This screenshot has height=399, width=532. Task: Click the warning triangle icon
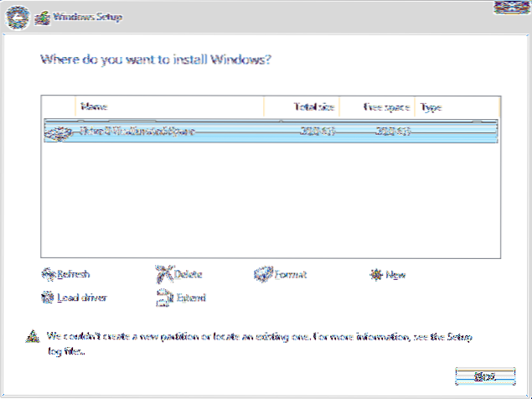pyautogui.click(x=33, y=336)
